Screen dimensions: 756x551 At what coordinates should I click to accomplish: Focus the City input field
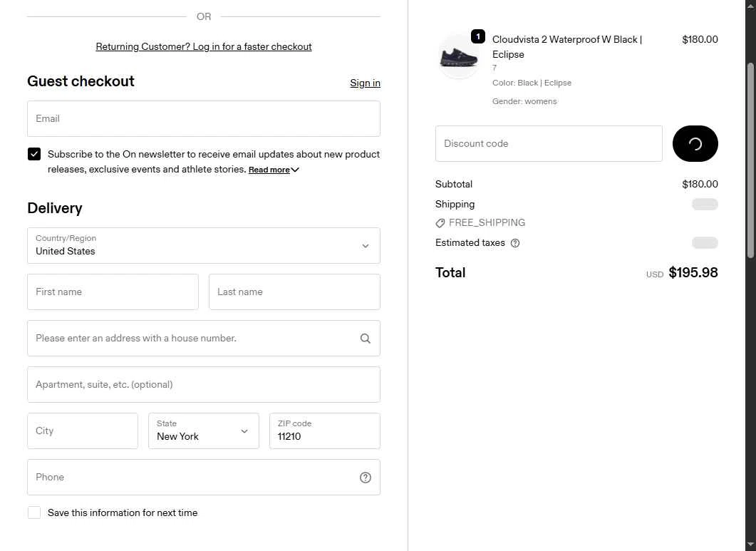(83, 431)
